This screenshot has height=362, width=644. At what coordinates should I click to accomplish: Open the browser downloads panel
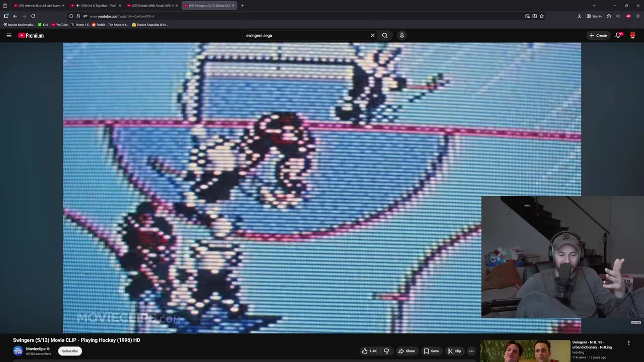[580, 16]
